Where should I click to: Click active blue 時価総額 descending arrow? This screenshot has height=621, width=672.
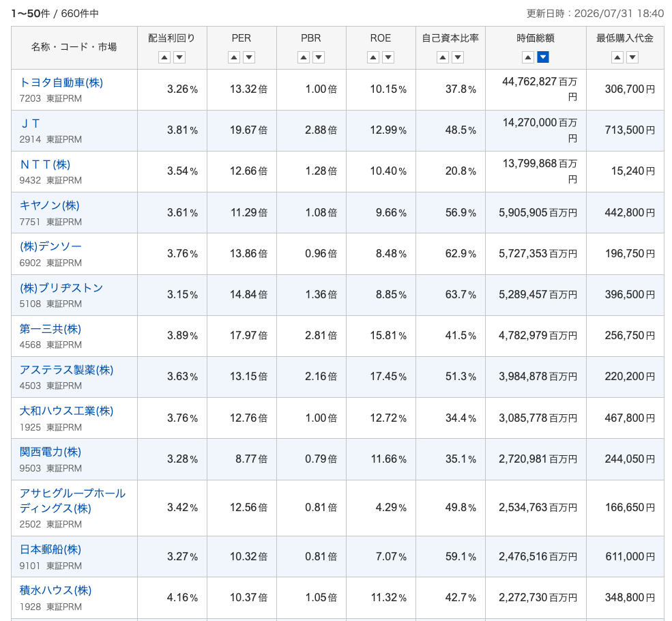(x=543, y=57)
